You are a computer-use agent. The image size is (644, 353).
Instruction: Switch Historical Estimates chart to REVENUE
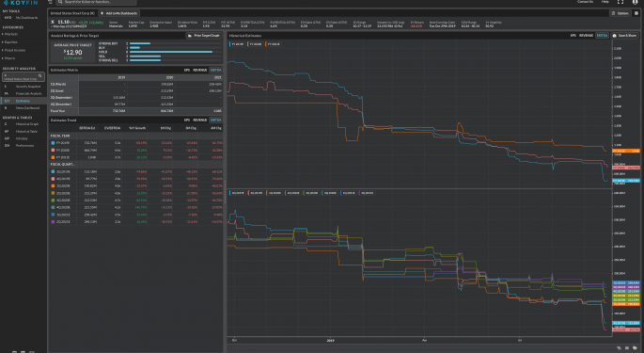click(586, 36)
